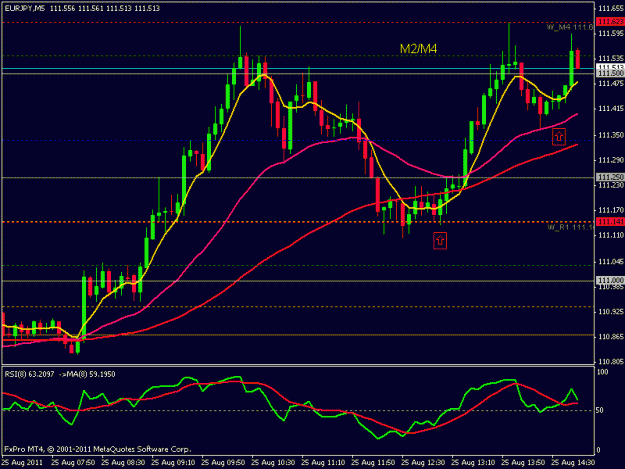The image size is (625, 469).
Task: Click the 25 Aug 12:30 time label
Action: tap(423, 463)
